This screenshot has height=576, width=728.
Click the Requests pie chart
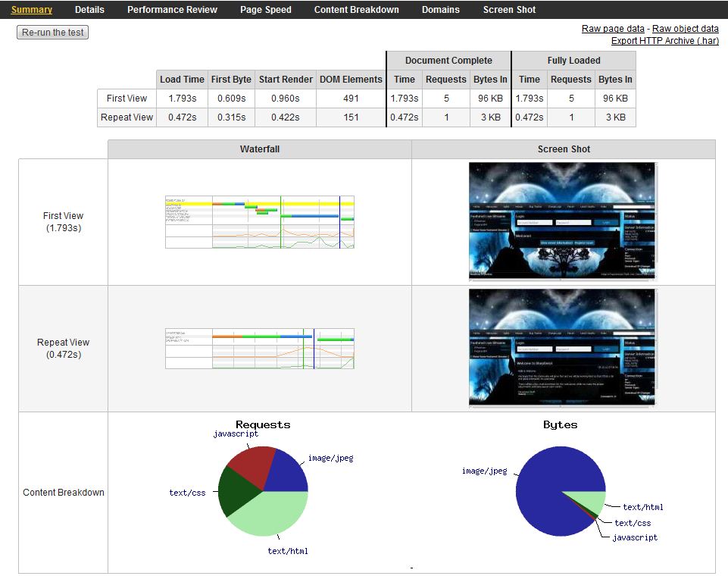tap(263, 491)
